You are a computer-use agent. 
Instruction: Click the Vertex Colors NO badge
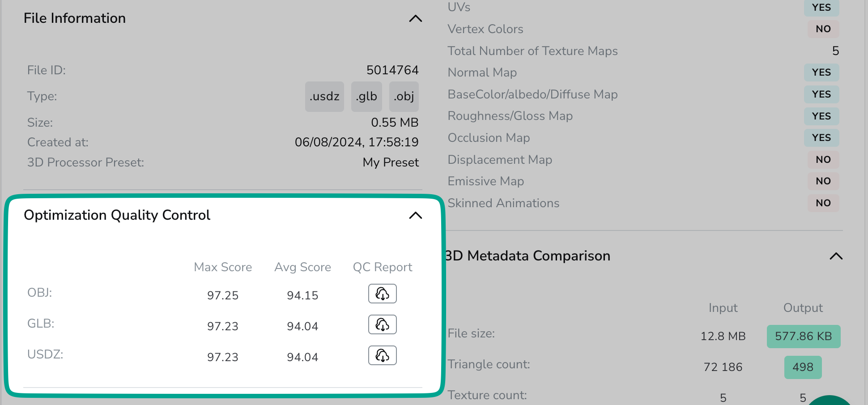tap(823, 29)
